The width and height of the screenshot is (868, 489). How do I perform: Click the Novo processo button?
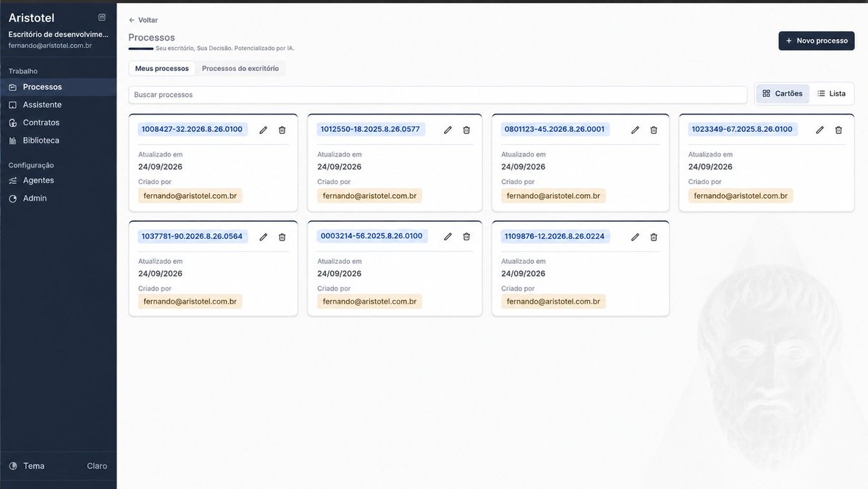pos(817,41)
